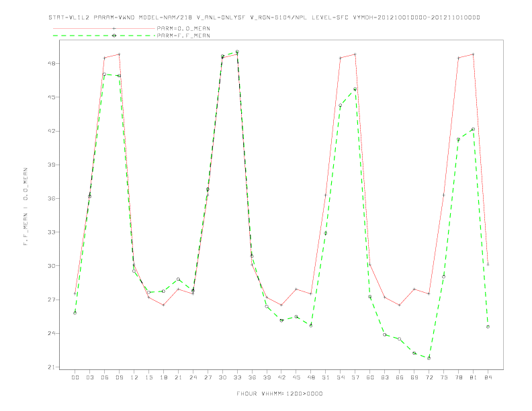This screenshot has height=411, width=532.
Task: Click x-axis forecast hour label 18
Action: tap(163, 377)
